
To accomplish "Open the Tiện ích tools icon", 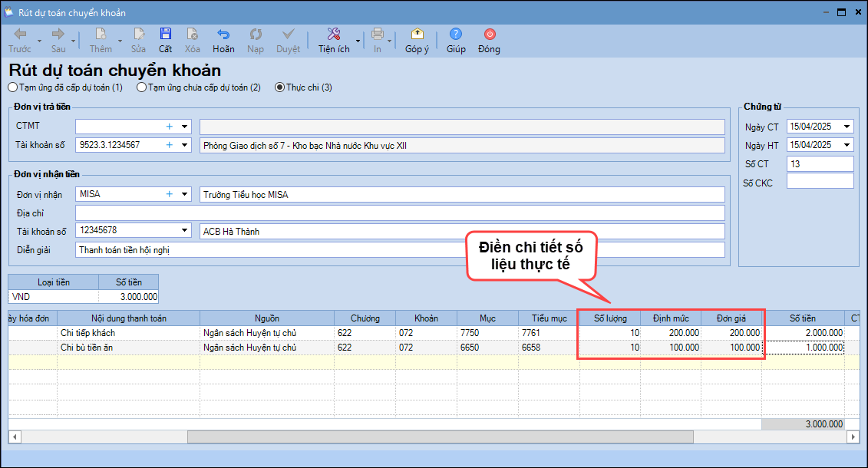I will pyautogui.click(x=334, y=35).
